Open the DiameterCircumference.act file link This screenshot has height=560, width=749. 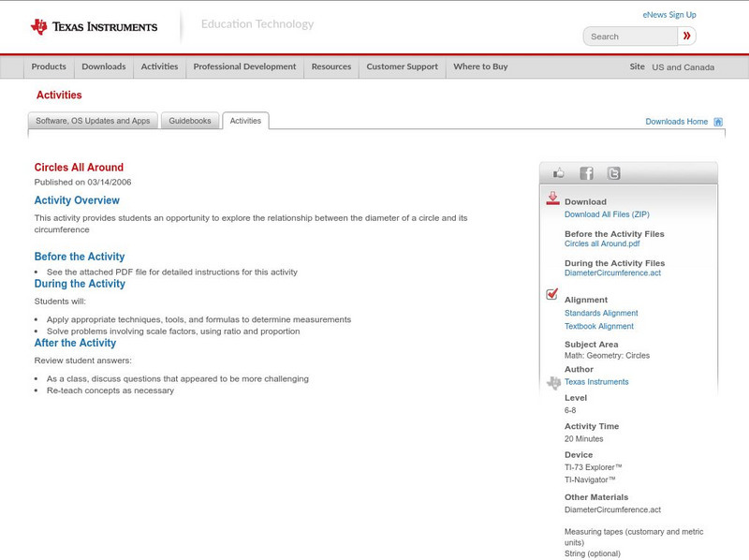coord(612,273)
